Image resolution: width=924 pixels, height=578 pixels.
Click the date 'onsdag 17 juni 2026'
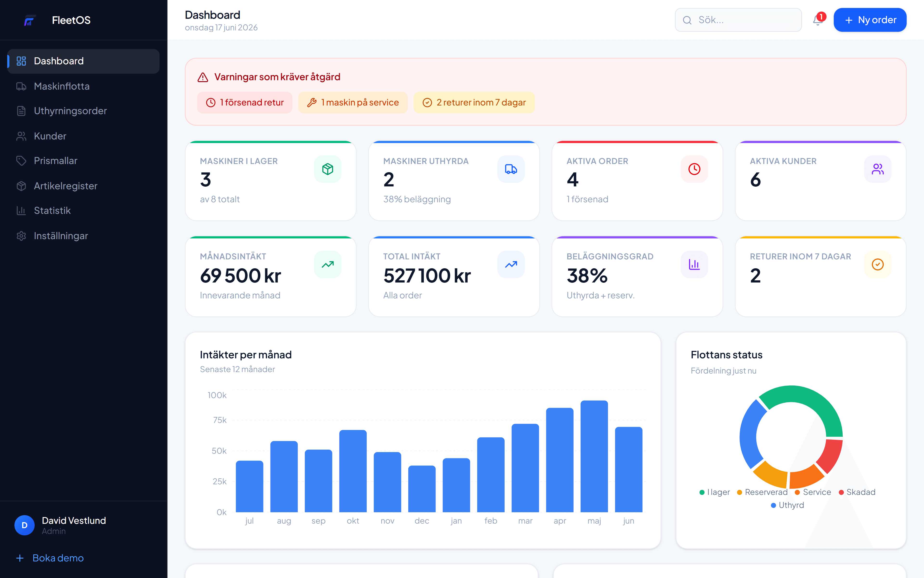click(221, 27)
